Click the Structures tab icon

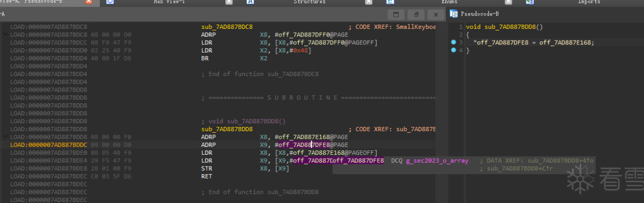[x=250, y=2]
